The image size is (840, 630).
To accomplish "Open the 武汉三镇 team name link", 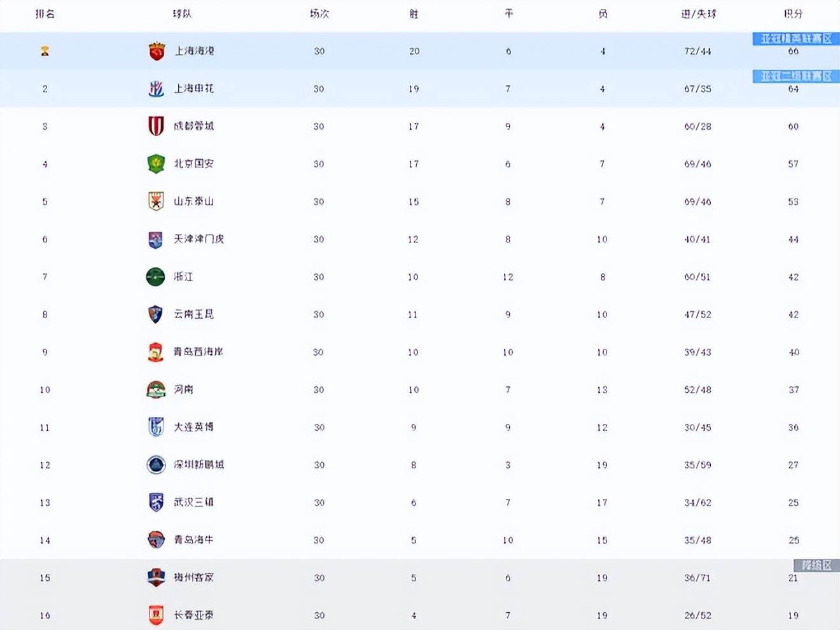I will click(193, 502).
